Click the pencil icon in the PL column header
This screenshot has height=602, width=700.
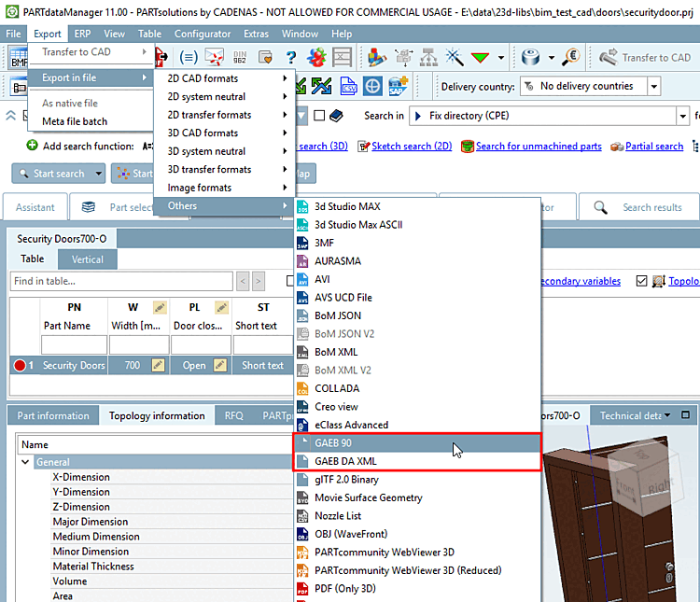click(221, 307)
